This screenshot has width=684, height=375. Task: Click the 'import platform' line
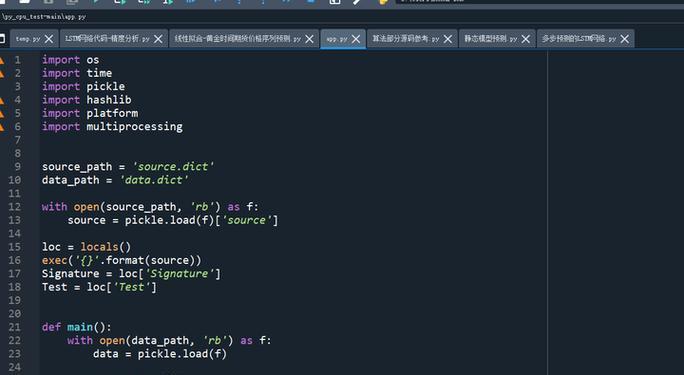[90, 113]
